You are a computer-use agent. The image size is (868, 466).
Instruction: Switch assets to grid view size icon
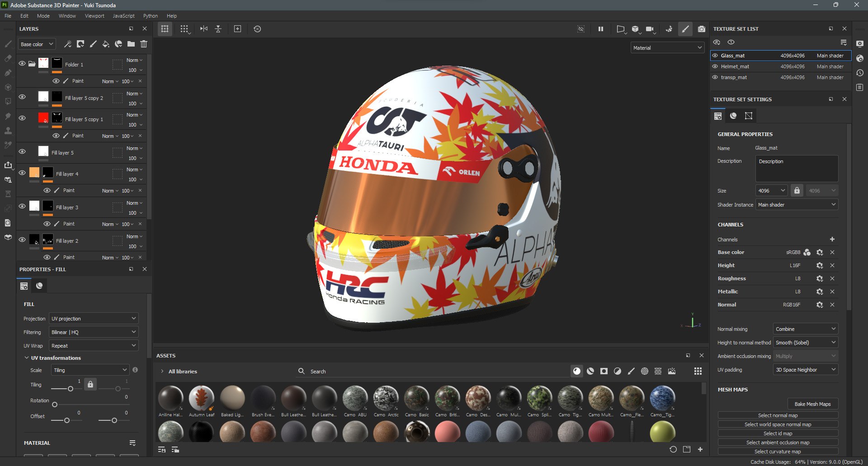tap(698, 371)
